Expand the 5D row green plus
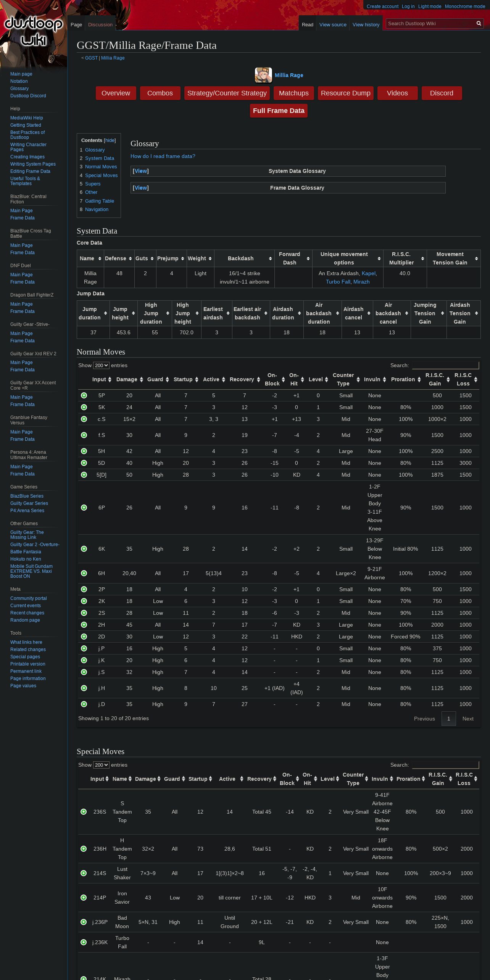This screenshot has height=980, width=490. [x=84, y=463]
